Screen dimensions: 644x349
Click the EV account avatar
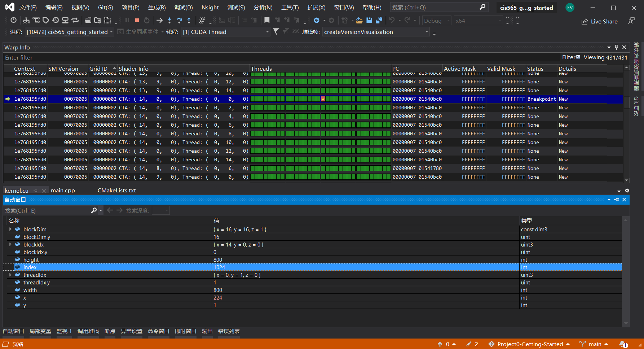click(570, 7)
